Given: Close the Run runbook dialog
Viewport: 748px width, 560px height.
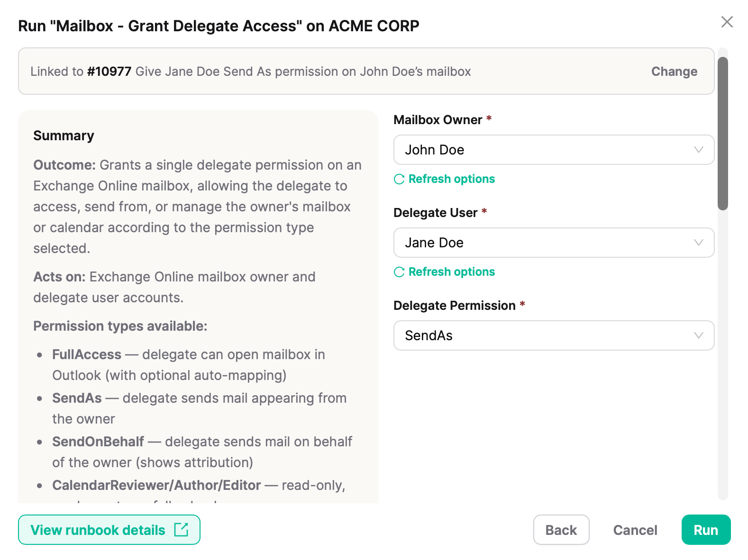Looking at the screenshot, I should 727,22.
